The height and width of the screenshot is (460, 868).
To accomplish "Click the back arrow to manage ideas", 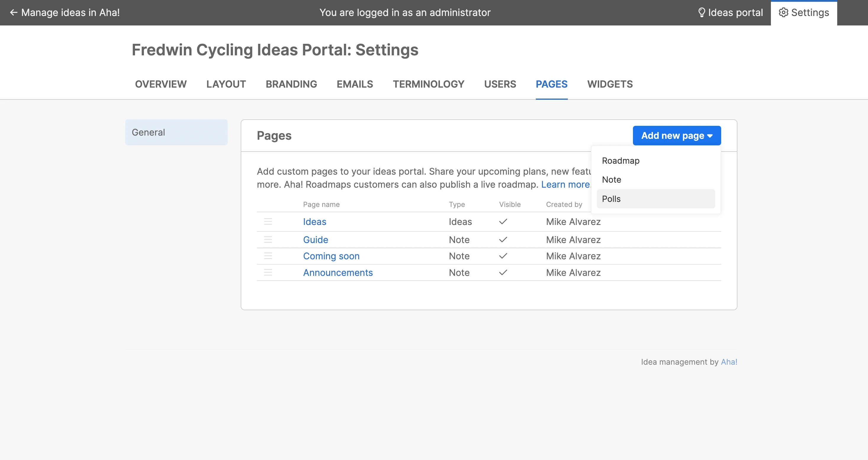I will click(14, 12).
